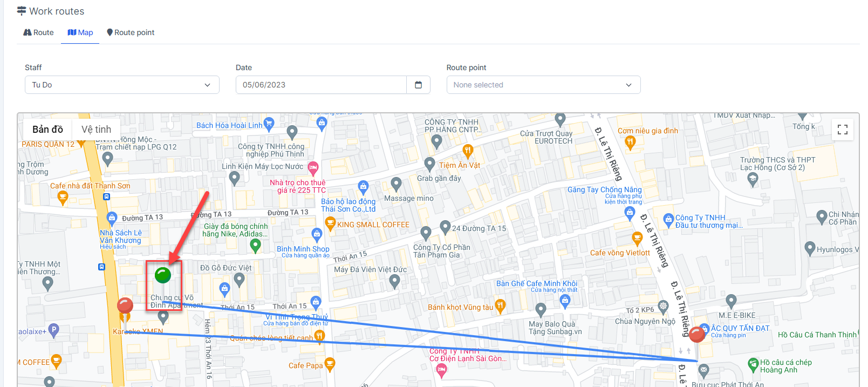Switch map to Bản đồ view
Viewport: 868px width, 387px height.
pos(47,130)
